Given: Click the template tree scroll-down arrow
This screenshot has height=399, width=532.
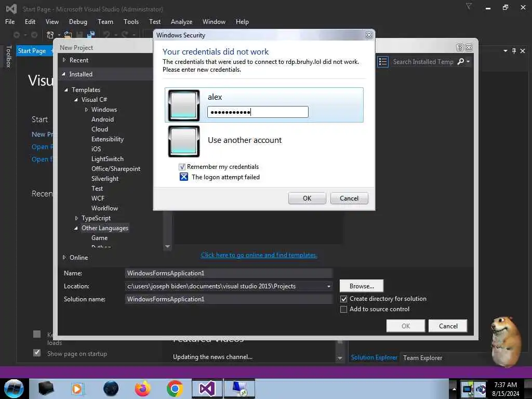Looking at the screenshot, I should coord(167,246).
